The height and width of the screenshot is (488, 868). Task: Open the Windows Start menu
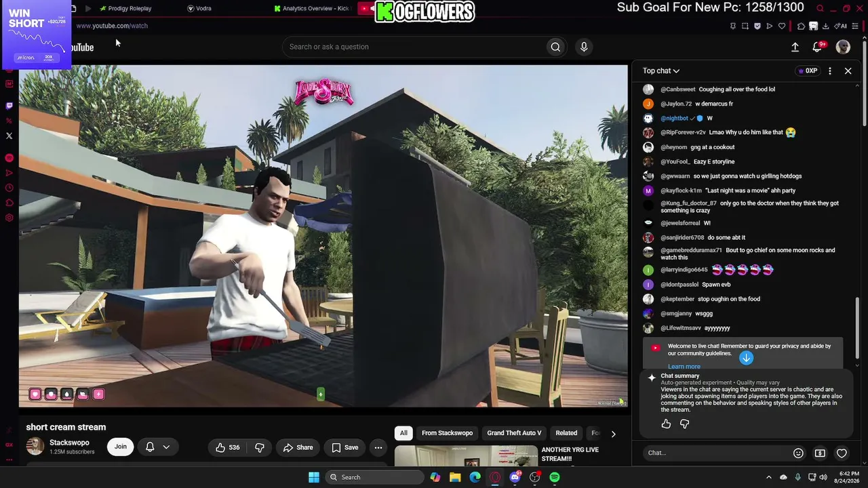314,477
